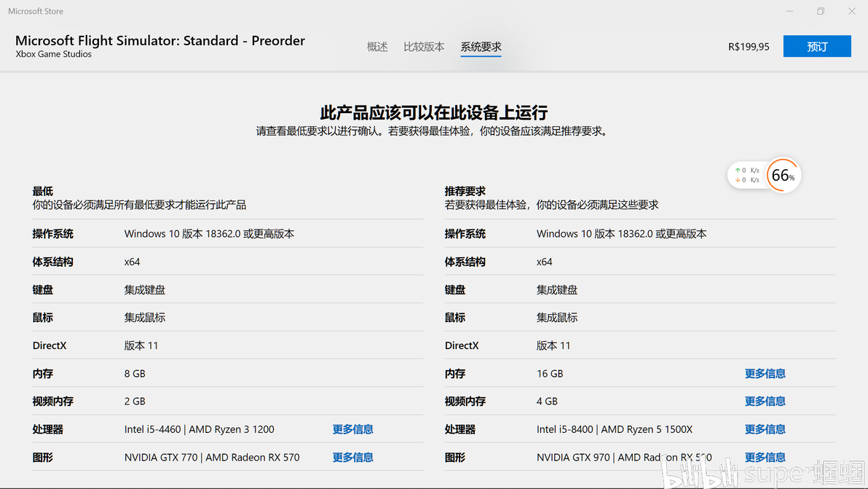Click minimum 体系结构 value x64
868x489 pixels.
point(132,262)
